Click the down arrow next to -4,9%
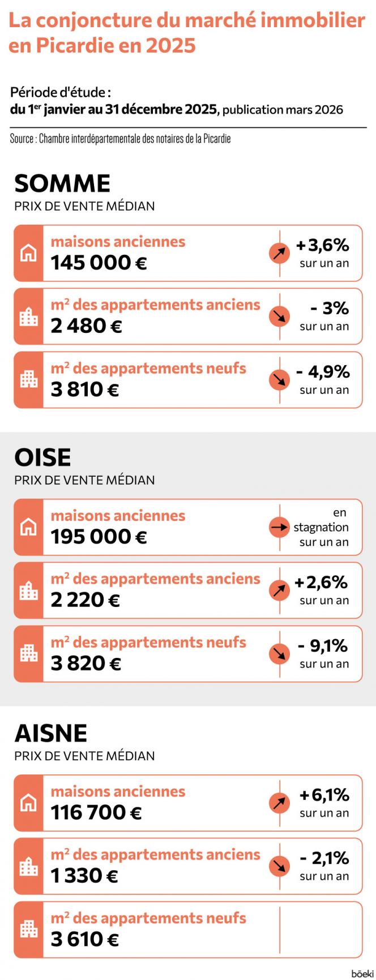This screenshot has height=980, width=376. click(279, 380)
